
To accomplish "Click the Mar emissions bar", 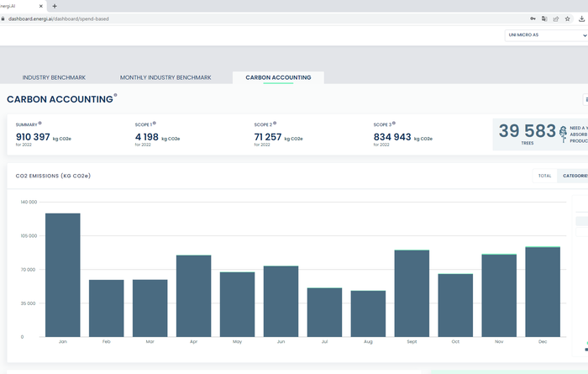I will pos(150,308).
